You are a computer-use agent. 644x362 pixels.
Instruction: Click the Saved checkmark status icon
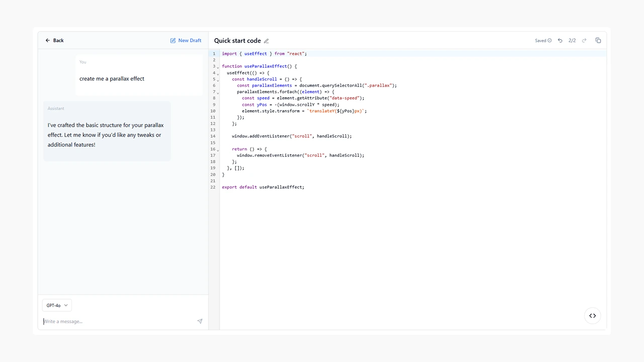(x=549, y=41)
